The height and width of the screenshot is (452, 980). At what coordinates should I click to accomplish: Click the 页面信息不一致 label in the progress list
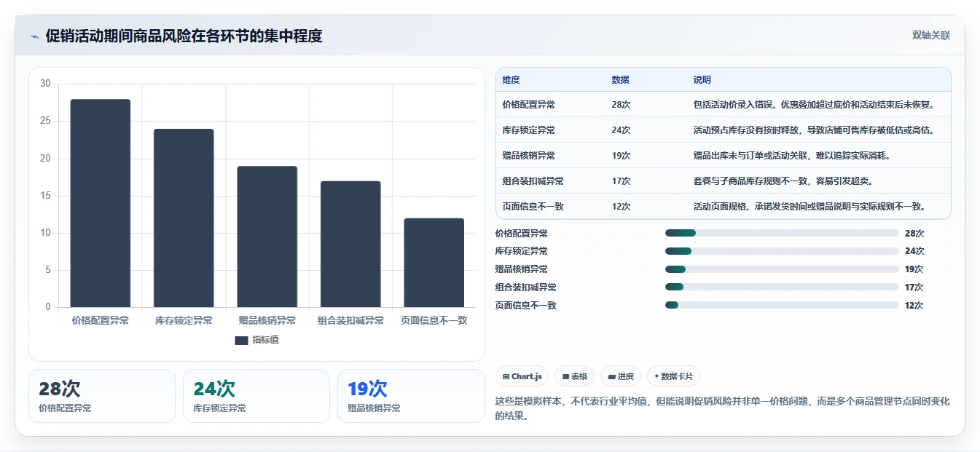coord(525,306)
